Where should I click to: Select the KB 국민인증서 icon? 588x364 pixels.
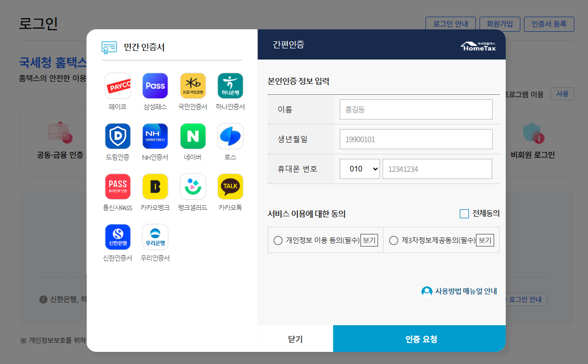point(193,86)
